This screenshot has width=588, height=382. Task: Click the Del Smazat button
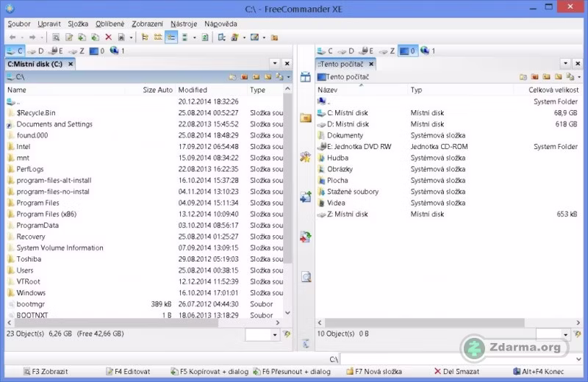[x=456, y=372]
